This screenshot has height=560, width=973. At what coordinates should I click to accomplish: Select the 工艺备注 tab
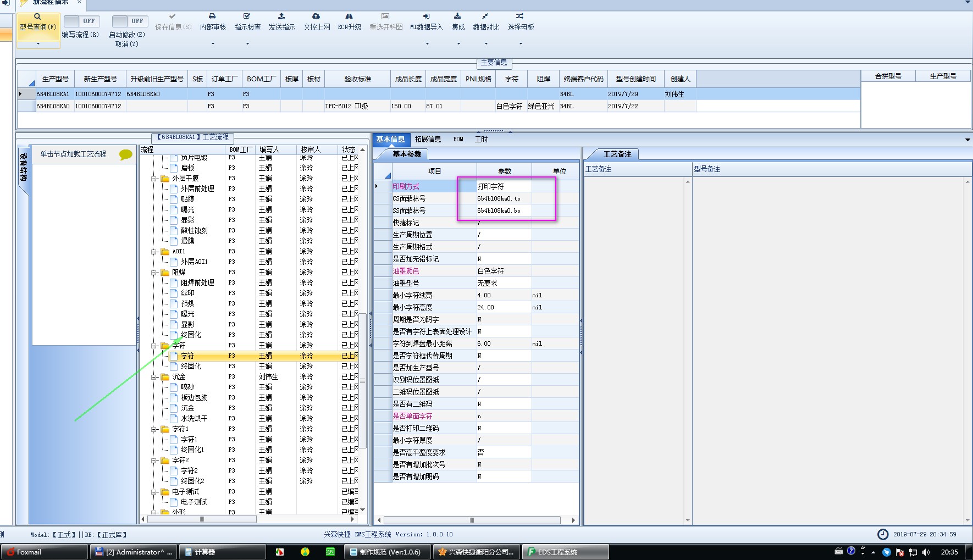pos(617,154)
